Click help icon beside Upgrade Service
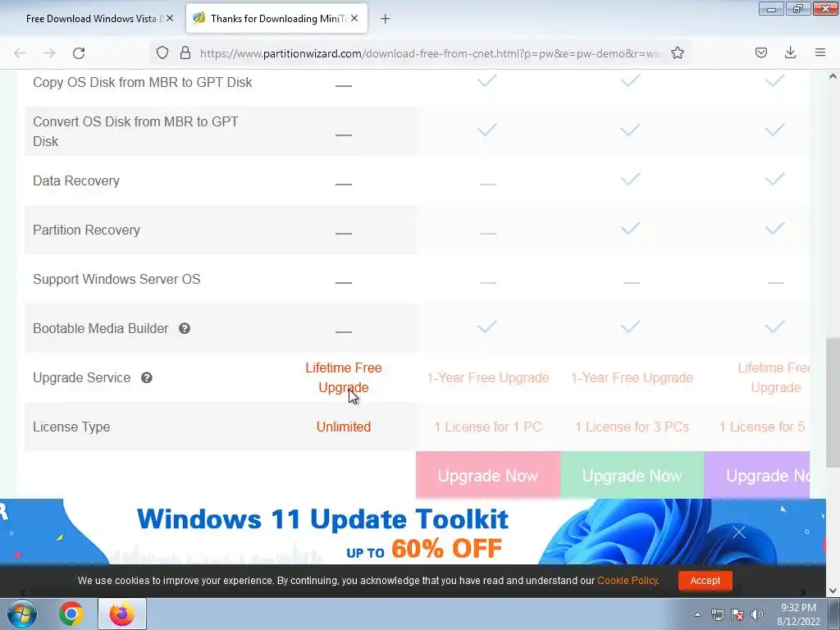Viewport: 840px width, 630px height. [146, 377]
